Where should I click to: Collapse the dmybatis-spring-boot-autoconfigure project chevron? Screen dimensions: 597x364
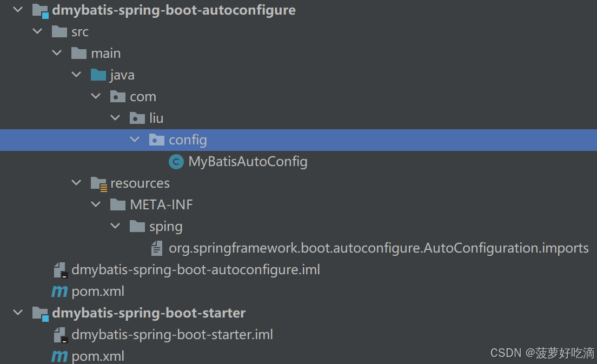pyautogui.click(x=17, y=10)
